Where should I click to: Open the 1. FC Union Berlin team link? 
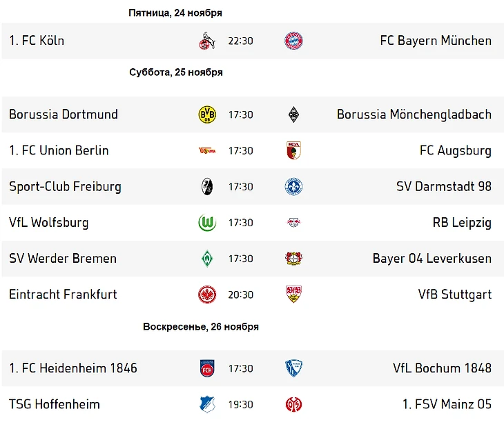(59, 150)
